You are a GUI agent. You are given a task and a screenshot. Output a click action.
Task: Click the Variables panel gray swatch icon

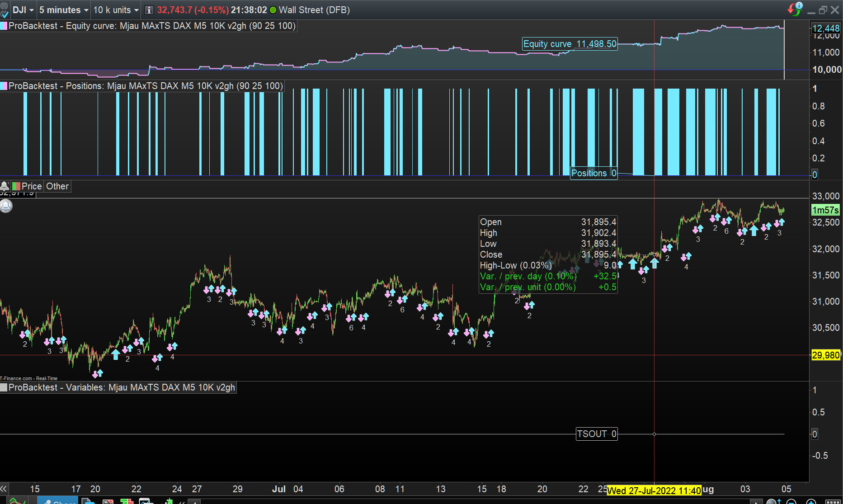pyautogui.click(x=4, y=387)
